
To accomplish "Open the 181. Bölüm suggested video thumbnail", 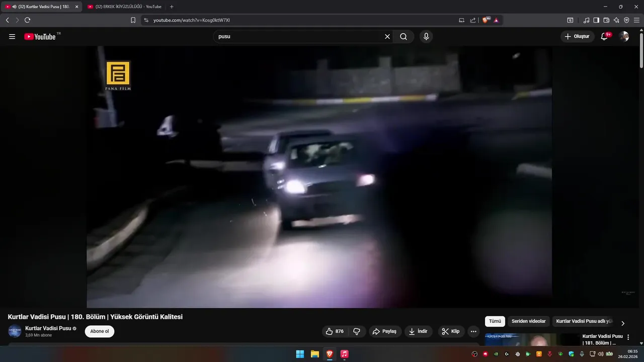I will (531, 339).
